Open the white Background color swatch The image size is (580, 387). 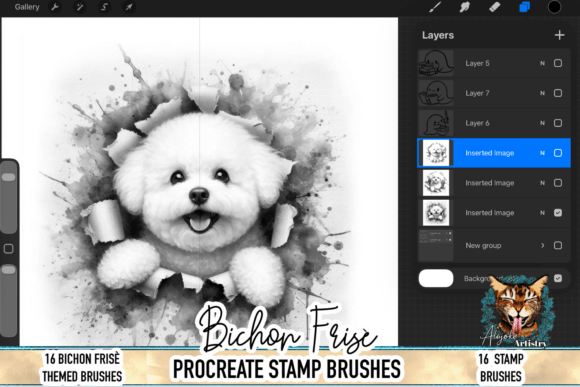tap(436, 278)
